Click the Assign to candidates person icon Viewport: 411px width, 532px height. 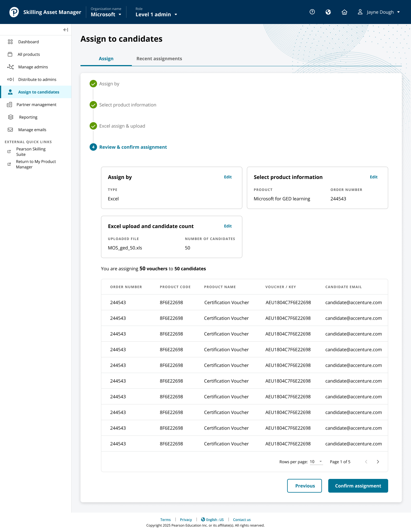[10, 92]
